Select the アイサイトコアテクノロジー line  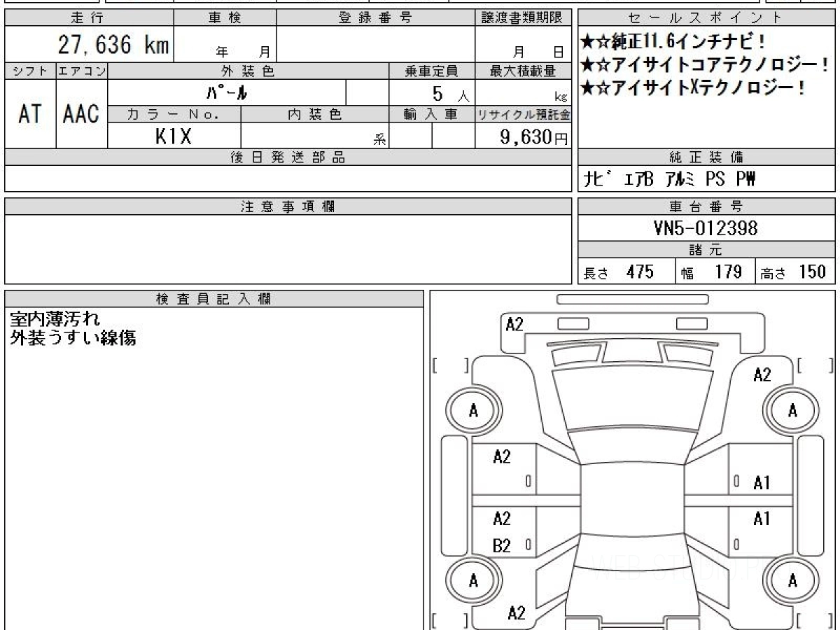point(706,65)
